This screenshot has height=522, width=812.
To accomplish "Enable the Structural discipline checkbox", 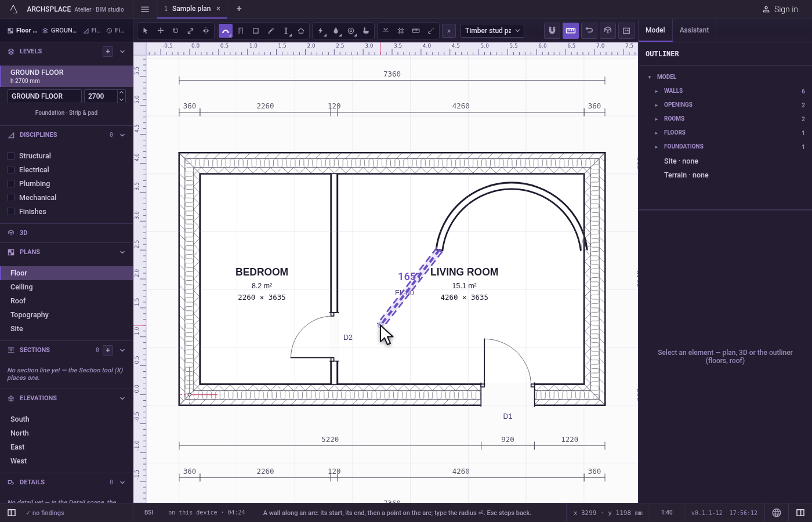I will pyautogui.click(x=10, y=156).
